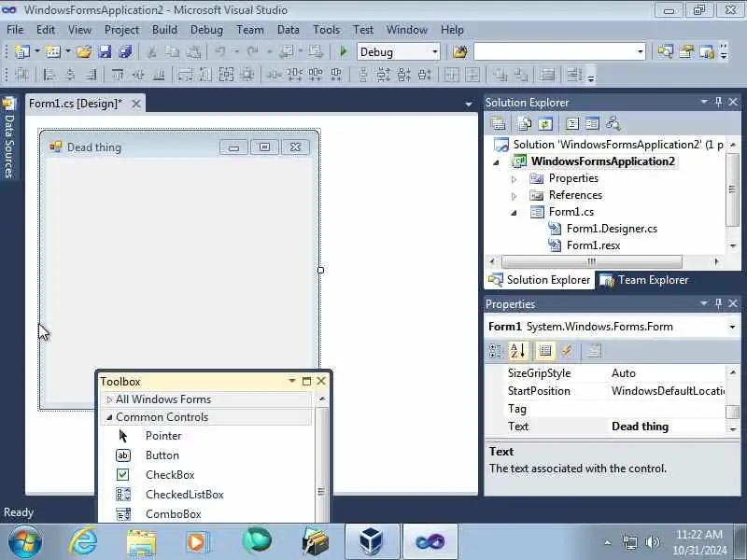Open the Find combo box dropdown arrow
The height and width of the screenshot is (560, 747).
click(641, 52)
